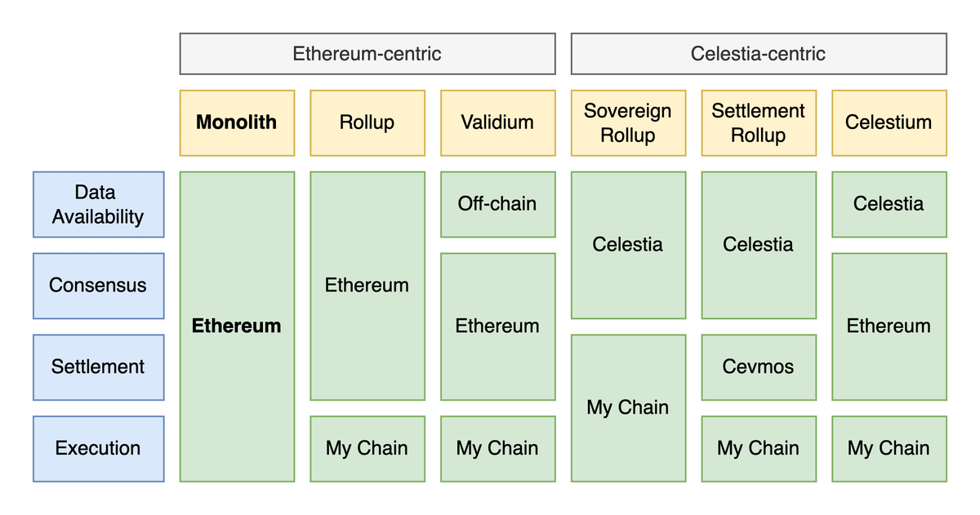Viewport: 980px width, 515px height.
Task: Select the Monolith column heading
Action: click(237, 122)
